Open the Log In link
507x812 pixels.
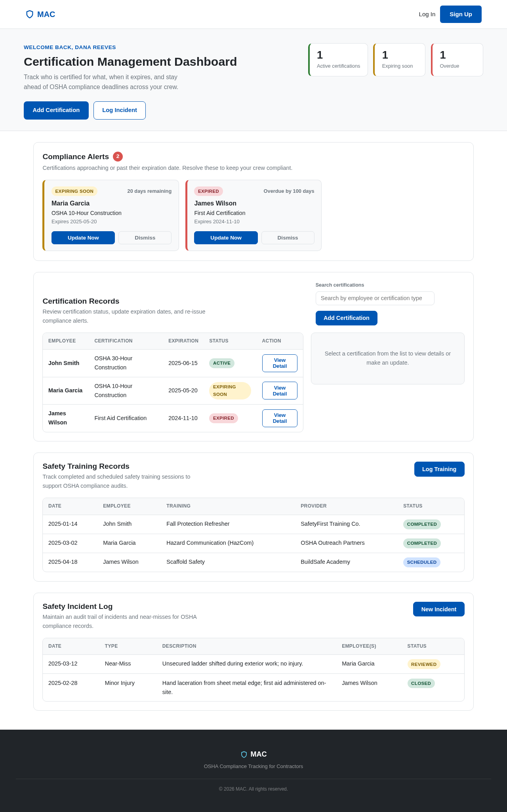427,14
